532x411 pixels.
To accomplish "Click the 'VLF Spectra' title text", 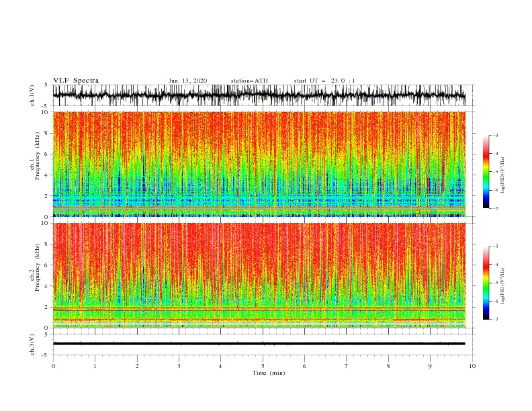I will (76, 81).
